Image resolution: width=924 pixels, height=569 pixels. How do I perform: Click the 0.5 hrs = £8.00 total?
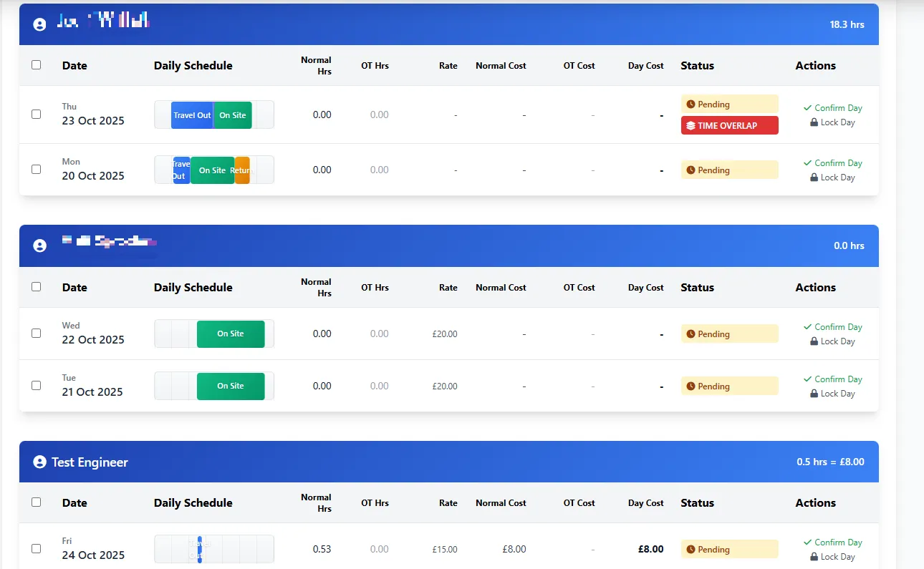coord(830,462)
